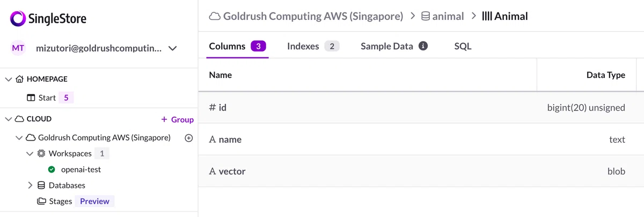Open the SQL tab

coord(463,46)
